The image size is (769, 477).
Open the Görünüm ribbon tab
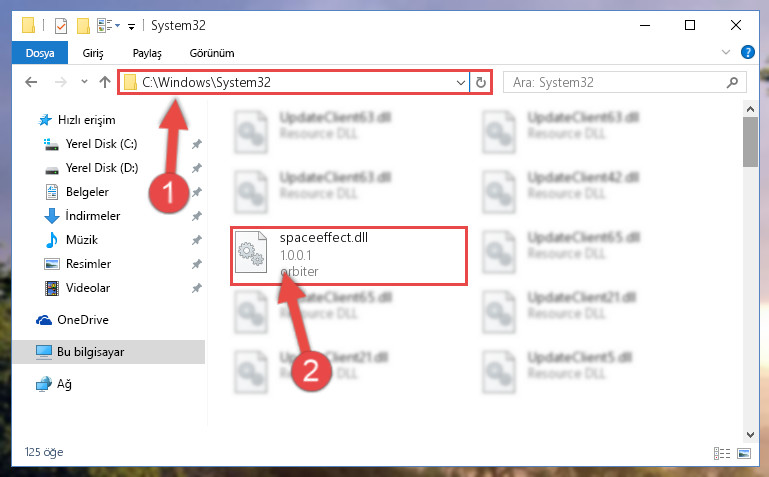[212, 53]
